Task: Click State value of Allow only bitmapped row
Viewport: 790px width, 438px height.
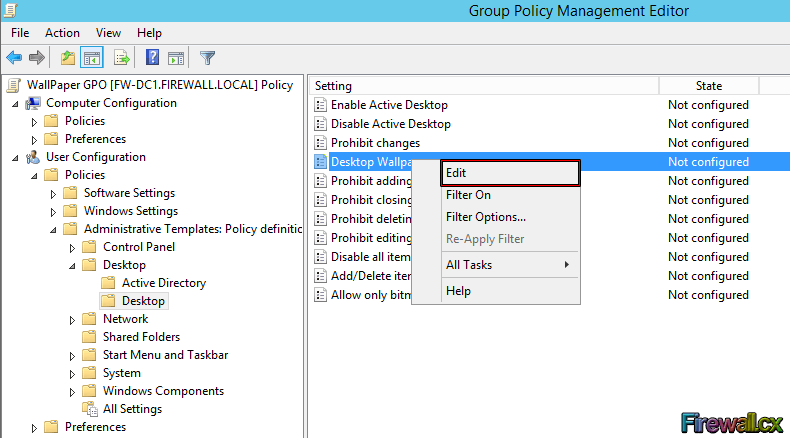Action: (708, 295)
